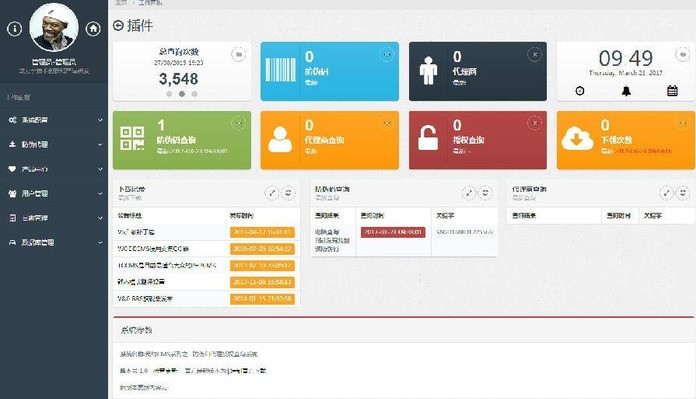
Task: Click the cloud download icon
Action: pos(577,139)
